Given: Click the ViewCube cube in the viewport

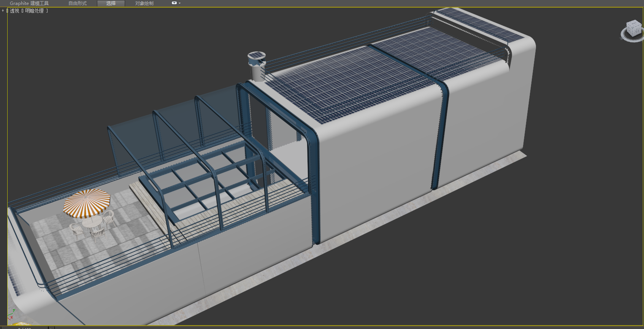Looking at the screenshot, I should tap(633, 29).
